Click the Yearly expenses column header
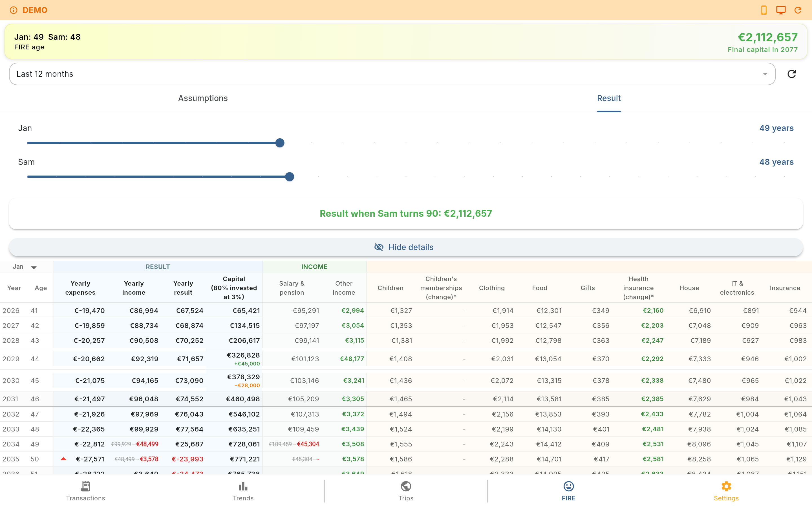Image resolution: width=812 pixels, height=508 pixels. coord(80,288)
